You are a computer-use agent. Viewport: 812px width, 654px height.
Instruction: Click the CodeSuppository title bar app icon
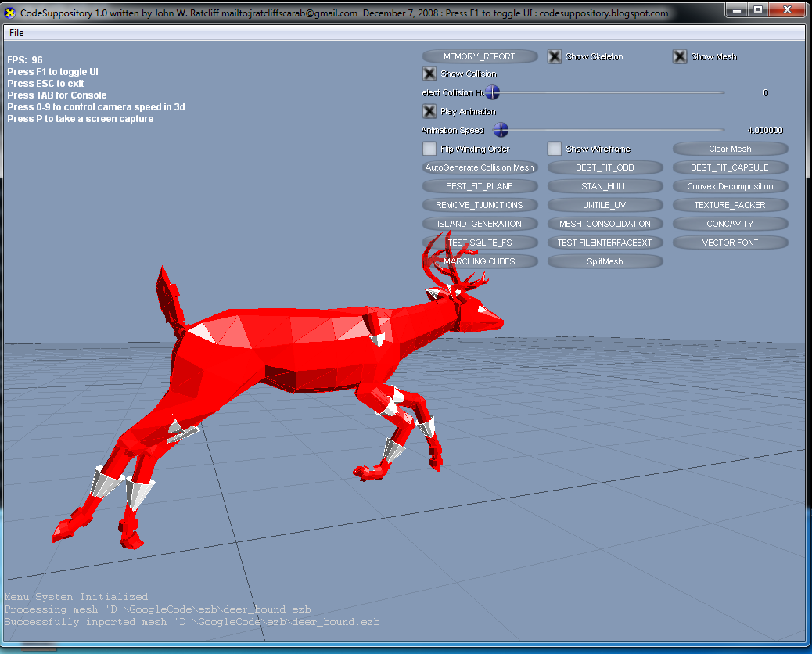(10, 13)
